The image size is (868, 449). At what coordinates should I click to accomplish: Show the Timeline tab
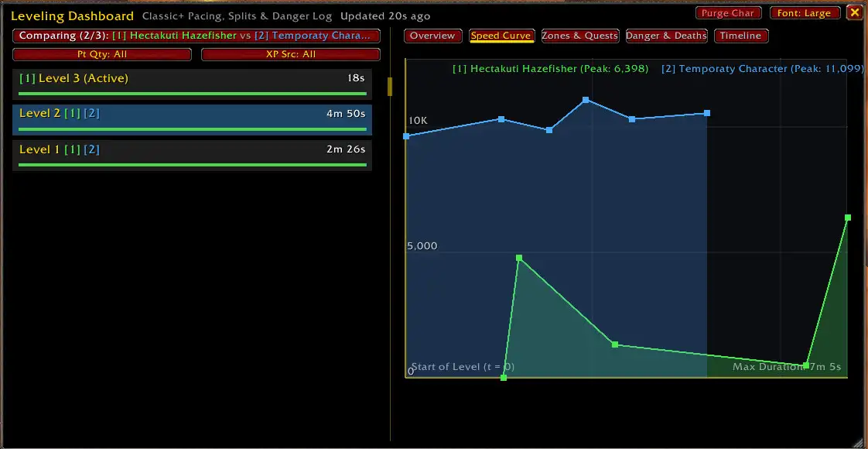click(x=740, y=36)
